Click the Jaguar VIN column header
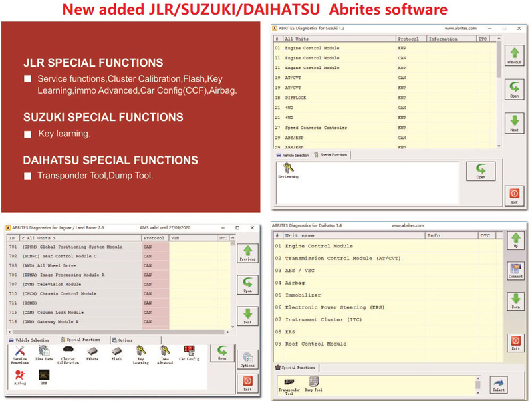 [193, 238]
